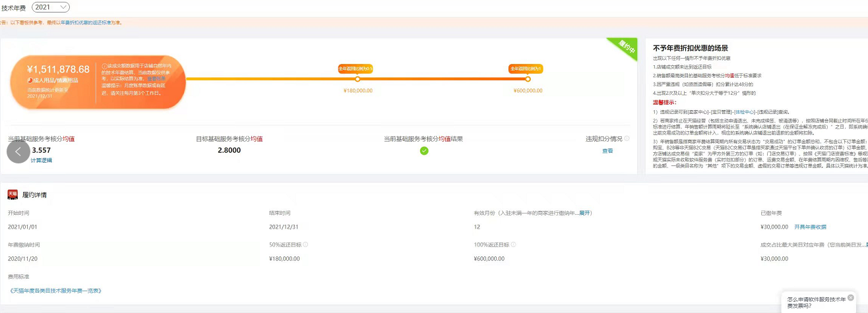Click the red Tmall logo beside 履约详情

(12, 194)
